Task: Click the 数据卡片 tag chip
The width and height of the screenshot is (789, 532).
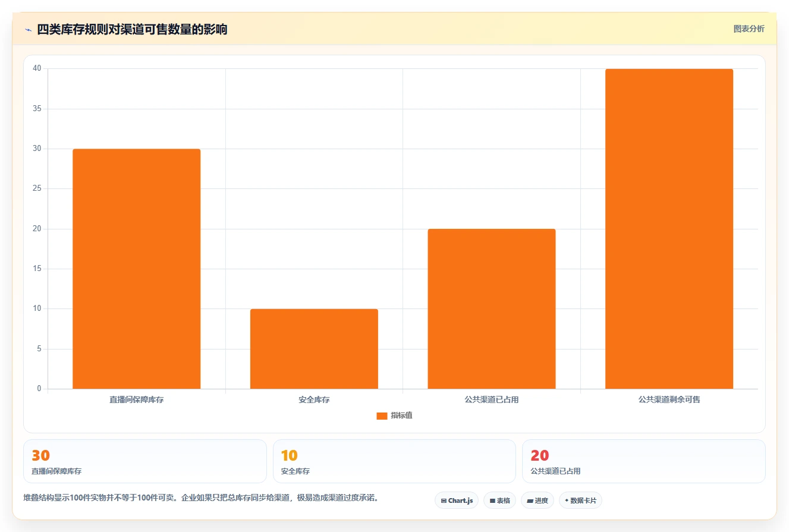Action: click(580, 500)
